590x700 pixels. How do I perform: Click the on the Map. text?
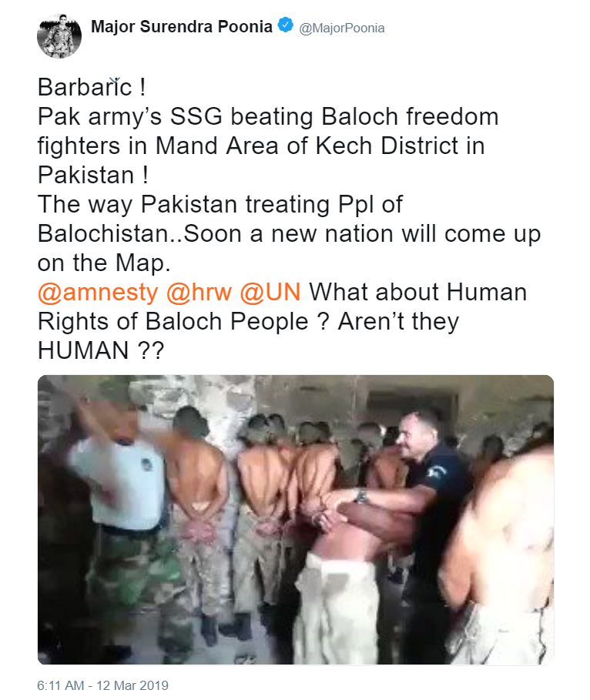click(104, 263)
